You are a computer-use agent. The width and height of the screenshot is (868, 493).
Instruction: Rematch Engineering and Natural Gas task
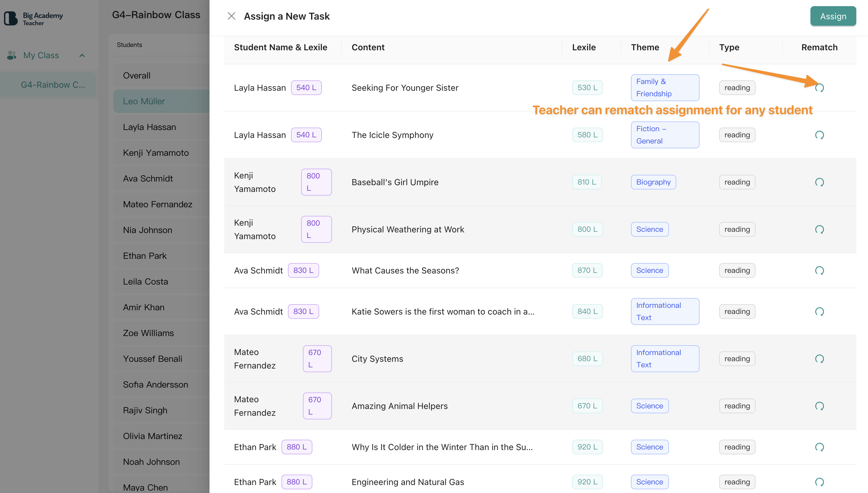pyautogui.click(x=819, y=482)
